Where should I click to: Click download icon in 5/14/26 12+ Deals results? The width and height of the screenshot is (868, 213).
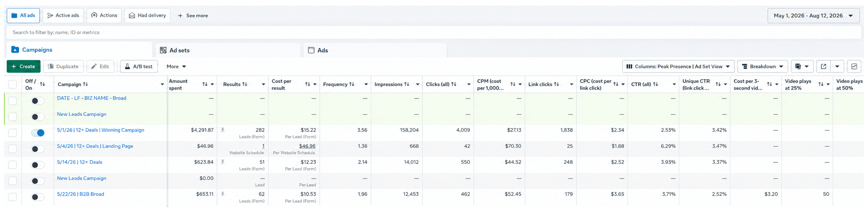point(223,162)
